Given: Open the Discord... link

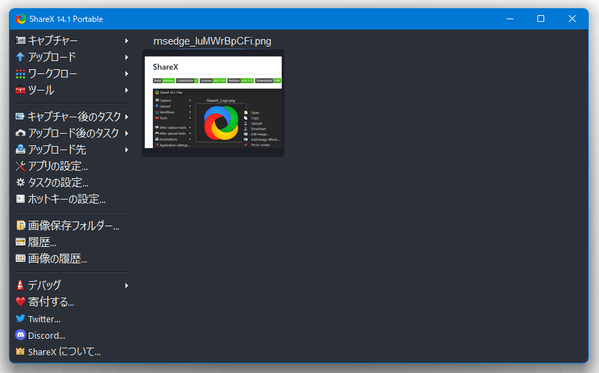Looking at the screenshot, I should point(73,335).
